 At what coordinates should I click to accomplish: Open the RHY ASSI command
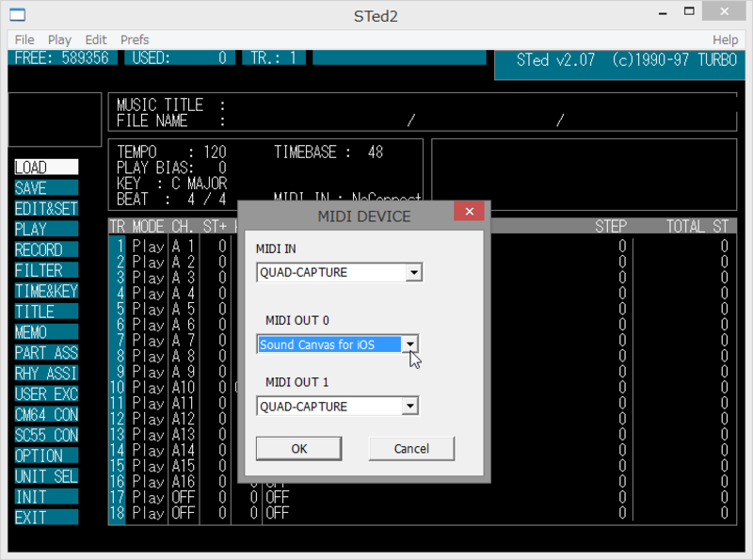(x=46, y=373)
